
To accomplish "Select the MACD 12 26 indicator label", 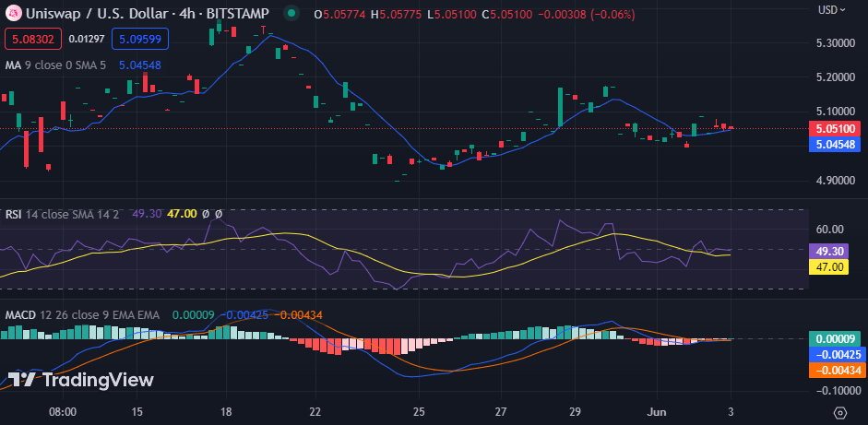I will pos(82,314).
